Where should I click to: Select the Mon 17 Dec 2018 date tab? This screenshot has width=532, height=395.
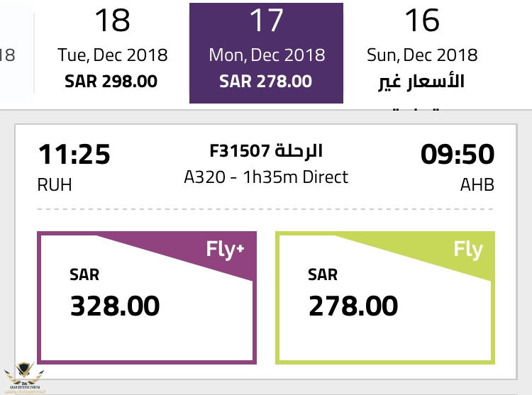coord(266,53)
